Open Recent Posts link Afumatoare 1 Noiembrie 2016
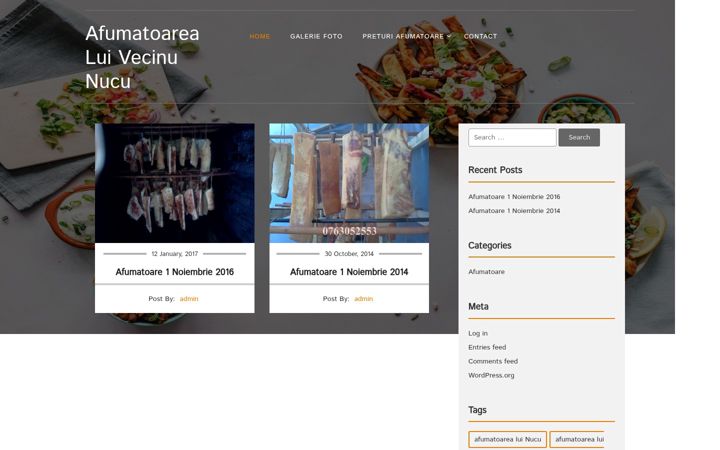The height and width of the screenshot is (450, 720). coord(514,197)
